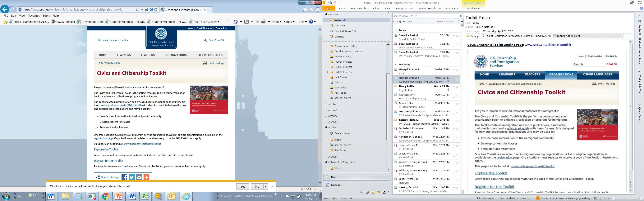
Task: Open the registration page link on webpage
Action: point(103,138)
